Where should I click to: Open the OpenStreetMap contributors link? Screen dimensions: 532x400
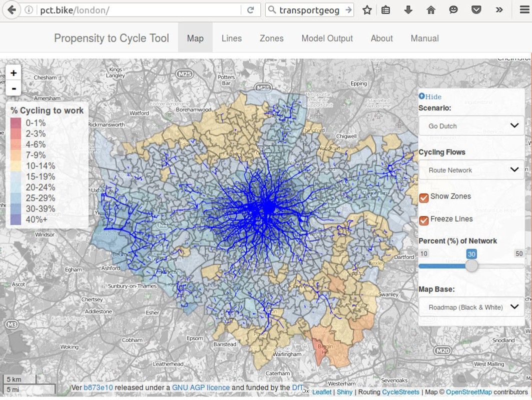(468, 392)
